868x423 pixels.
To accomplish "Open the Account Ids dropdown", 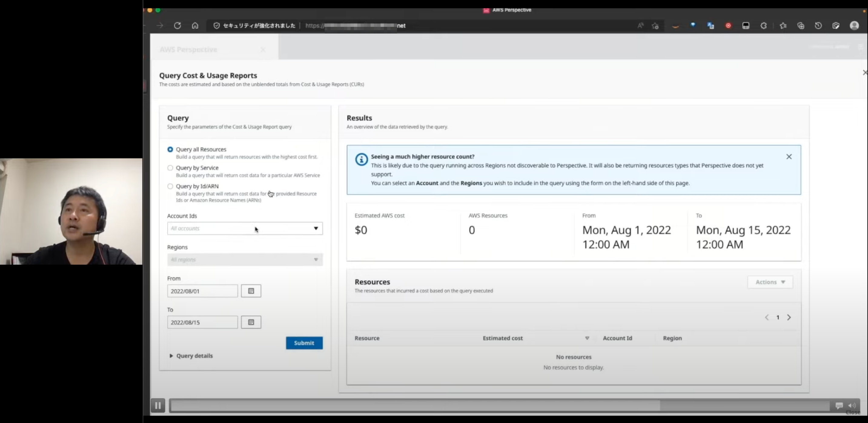I will [245, 228].
